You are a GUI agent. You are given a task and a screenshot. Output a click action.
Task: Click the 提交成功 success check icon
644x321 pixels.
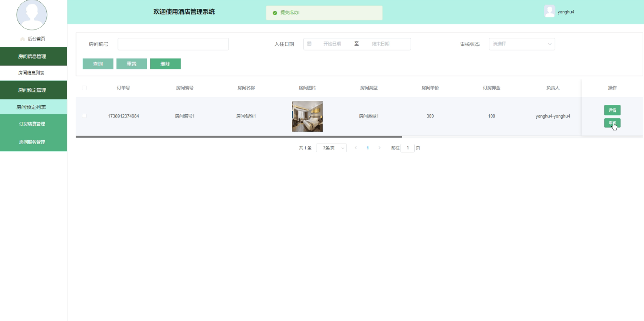tap(275, 13)
